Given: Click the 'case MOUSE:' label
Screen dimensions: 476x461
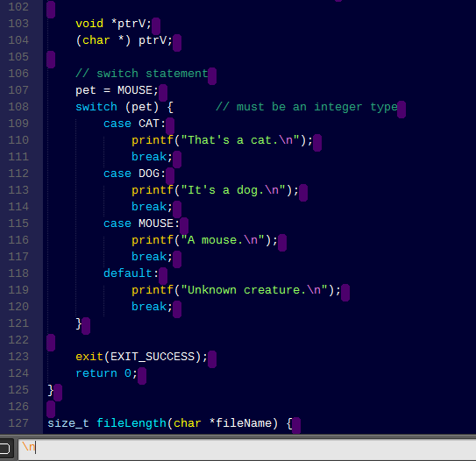Looking at the screenshot, I should click(141, 223).
